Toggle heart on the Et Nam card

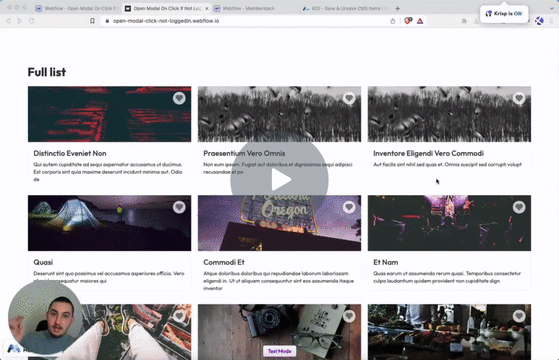click(519, 207)
